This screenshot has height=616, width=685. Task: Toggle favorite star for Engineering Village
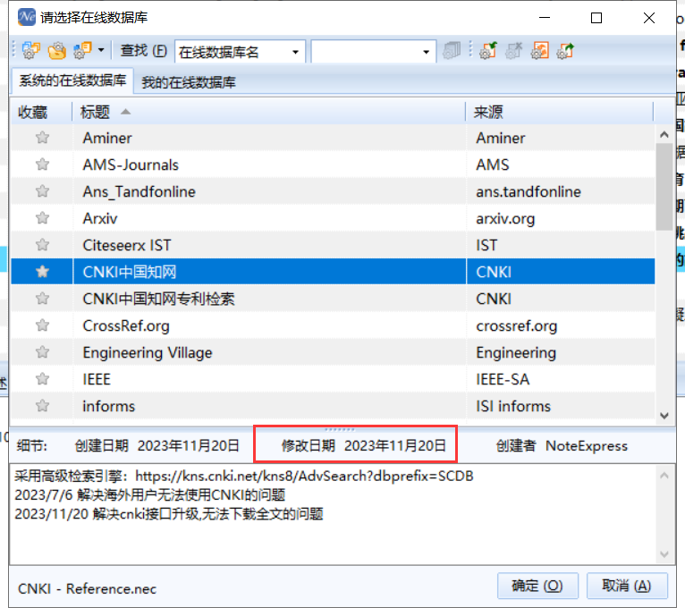42,352
